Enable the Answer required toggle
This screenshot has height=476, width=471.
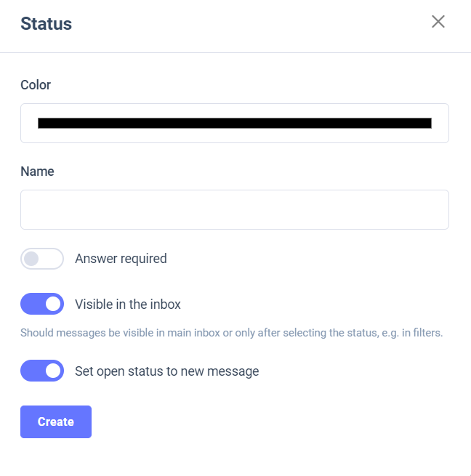[42, 259]
